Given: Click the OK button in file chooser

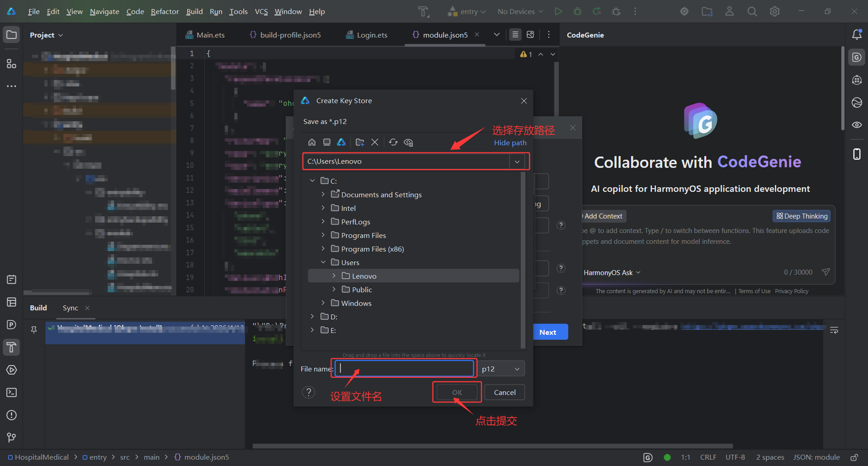Looking at the screenshot, I should (x=457, y=392).
